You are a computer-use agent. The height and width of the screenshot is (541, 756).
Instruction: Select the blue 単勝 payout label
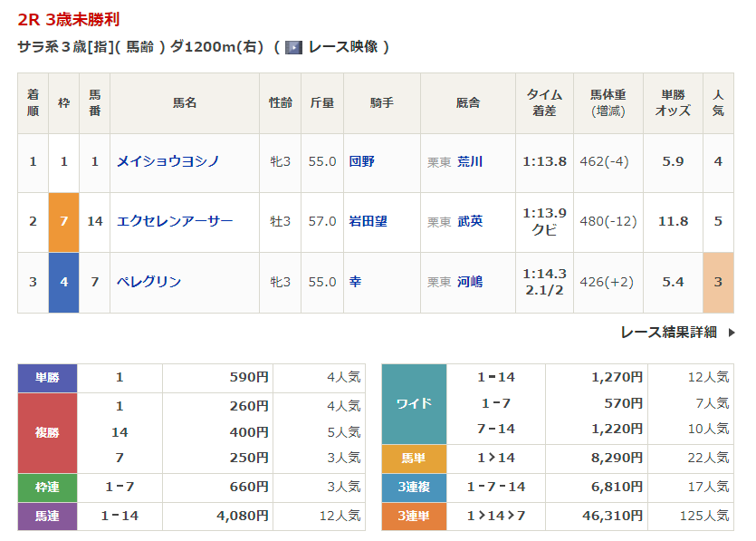click(47, 378)
